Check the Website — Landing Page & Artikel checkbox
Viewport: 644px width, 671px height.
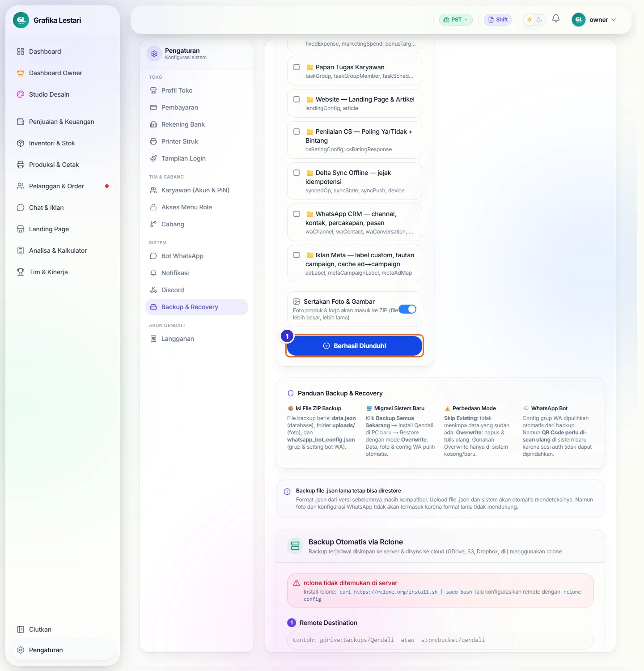click(x=297, y=99)
